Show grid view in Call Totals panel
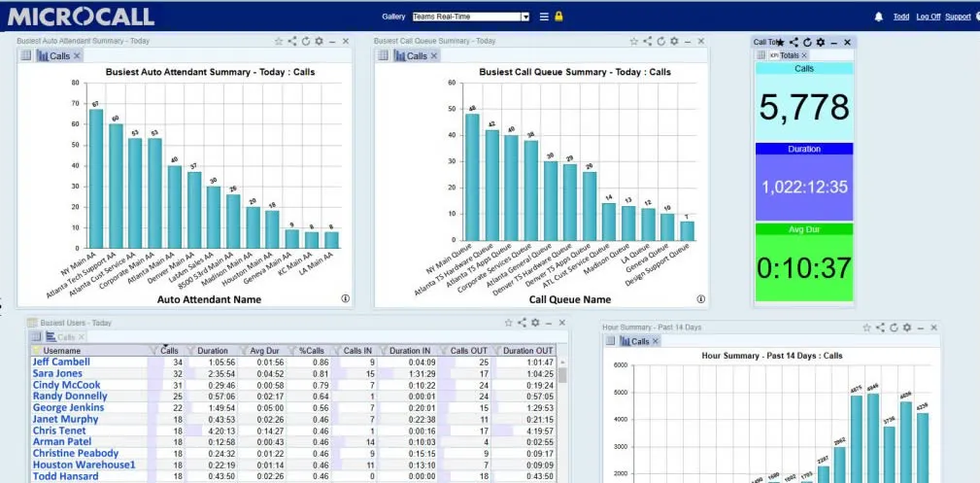 (760, 55)
